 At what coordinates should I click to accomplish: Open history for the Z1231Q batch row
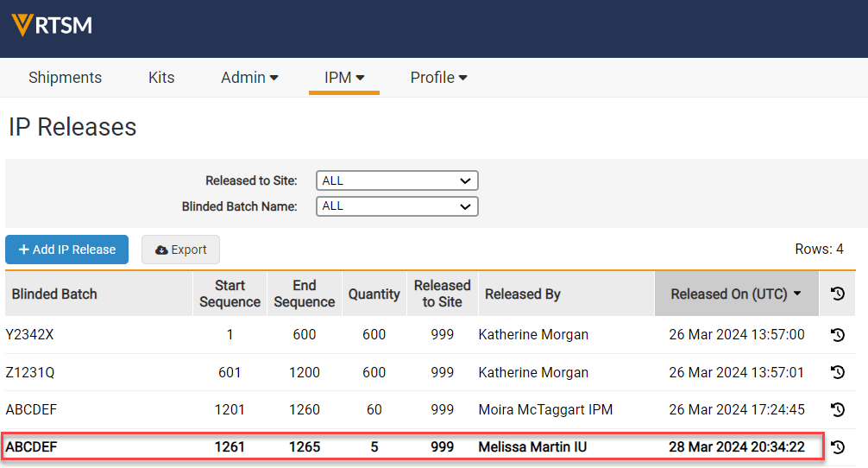(x=837, y=373)
